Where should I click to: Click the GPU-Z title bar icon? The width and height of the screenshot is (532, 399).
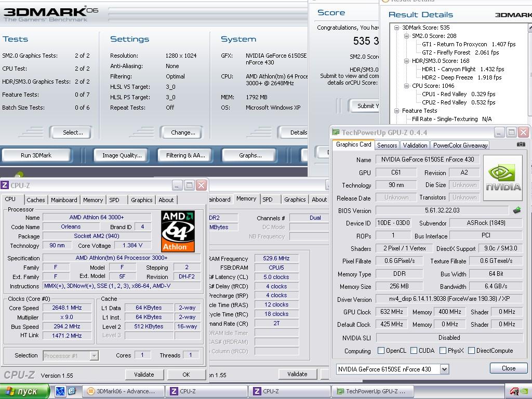pyautogui.click(x=336, y=132)
